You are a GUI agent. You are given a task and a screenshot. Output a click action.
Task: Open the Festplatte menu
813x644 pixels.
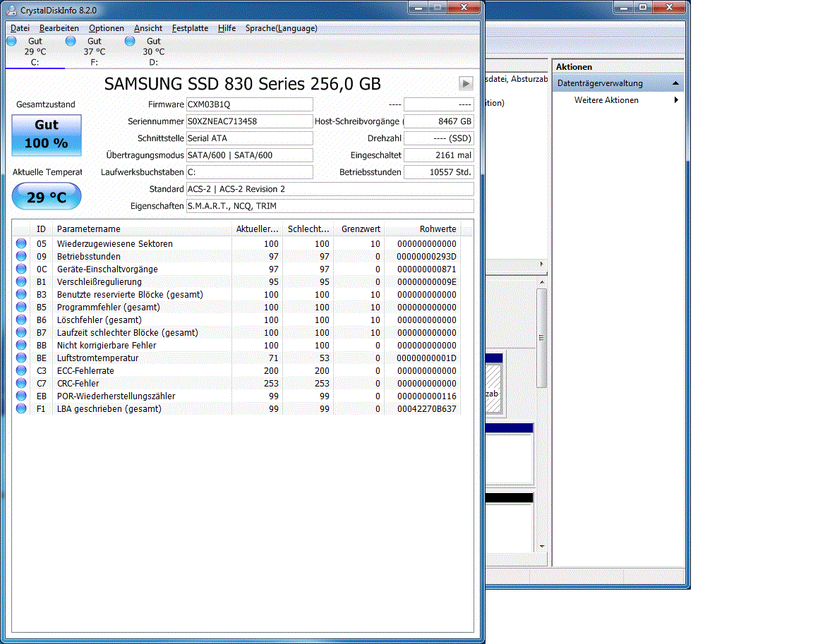pyautogui.click(x=190, y=28)
